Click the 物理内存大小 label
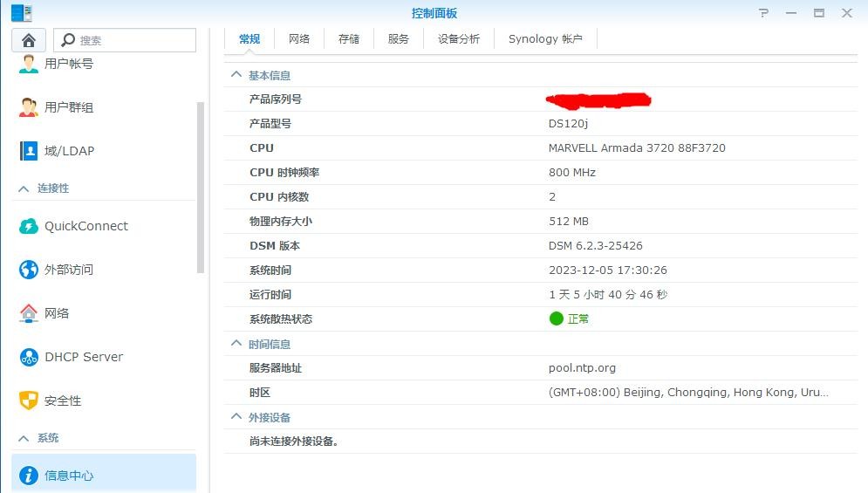Image resolution: width=868 pixels, height=493 pixels. pyautogui.click(x=281, y=221)
